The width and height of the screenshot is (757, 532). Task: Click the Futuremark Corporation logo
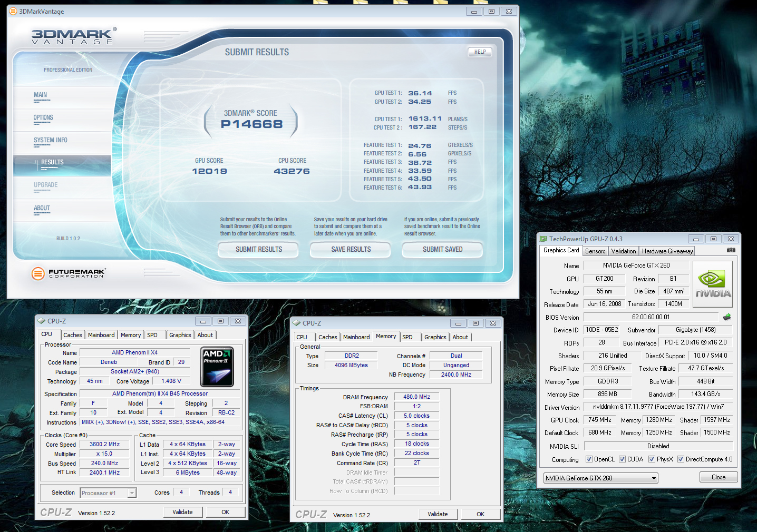tap(69, 273)
